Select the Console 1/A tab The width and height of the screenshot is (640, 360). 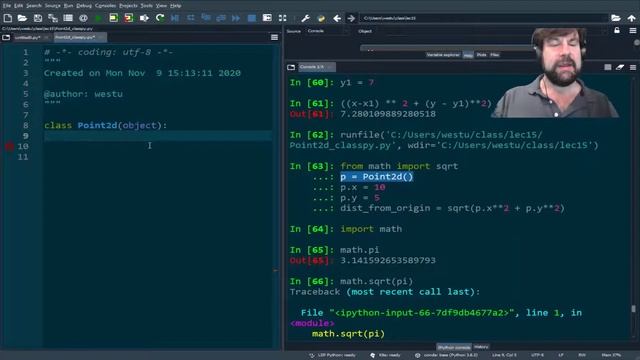click(x=316, y=67)
